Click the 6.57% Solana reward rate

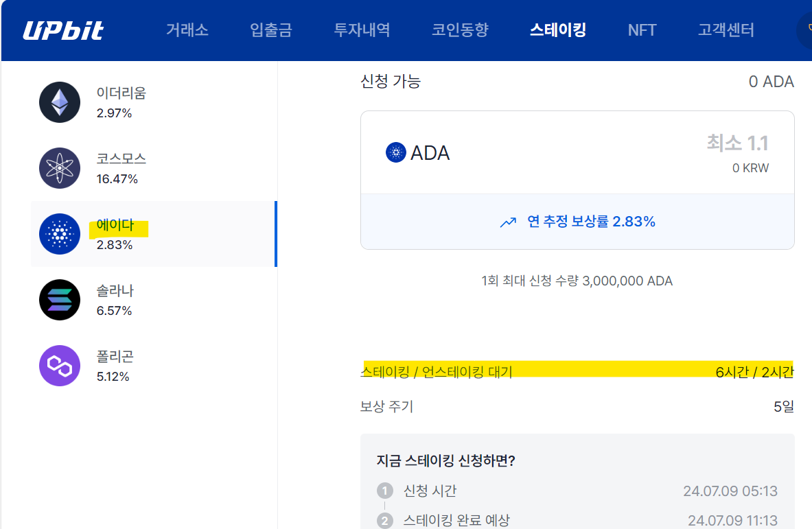click(114, 311)
